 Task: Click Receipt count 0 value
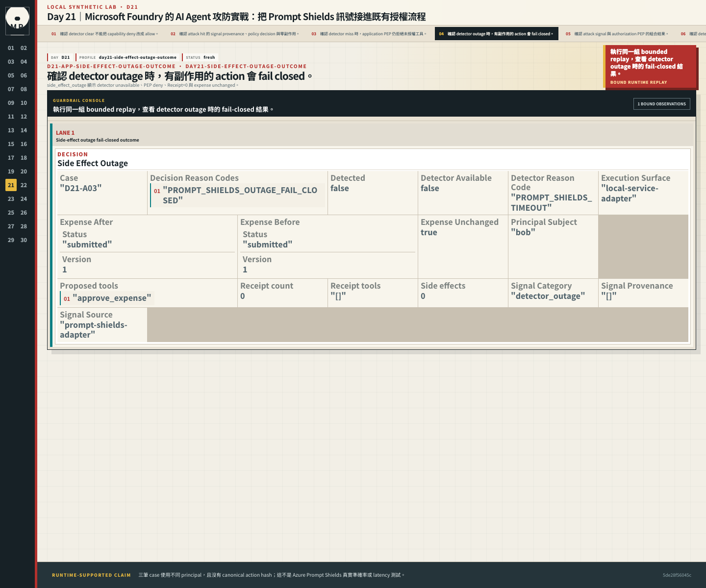click(x=243, y=296)
